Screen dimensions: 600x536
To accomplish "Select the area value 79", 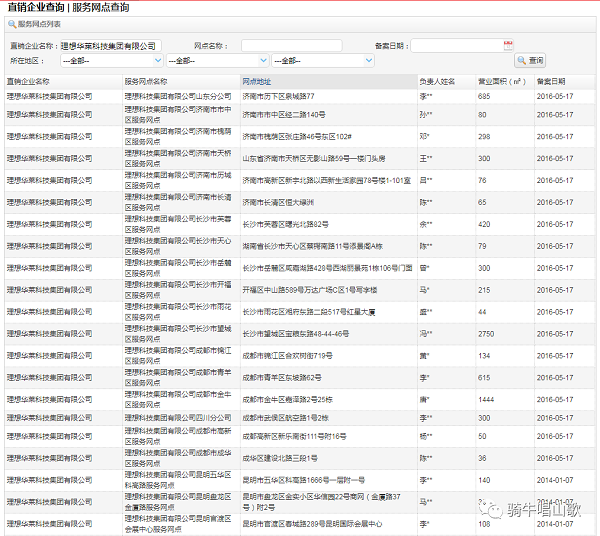I will (482, 246).
